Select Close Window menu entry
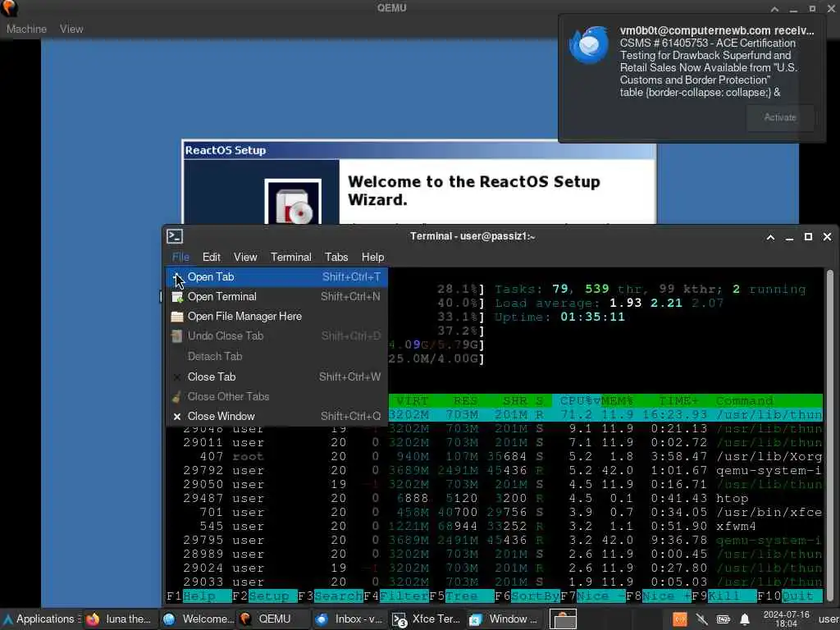The height and width of the screenshot is (630, 840). [x=276, y=416]
